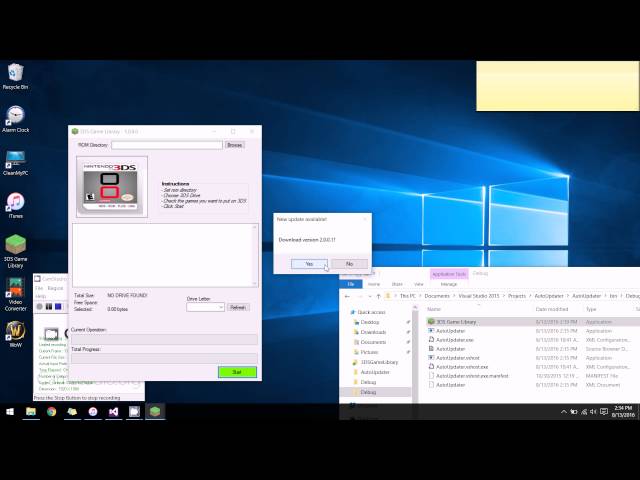The image size is (640, 480).
Task: Click the ROM Directory text field
Action: click(166, 145)
